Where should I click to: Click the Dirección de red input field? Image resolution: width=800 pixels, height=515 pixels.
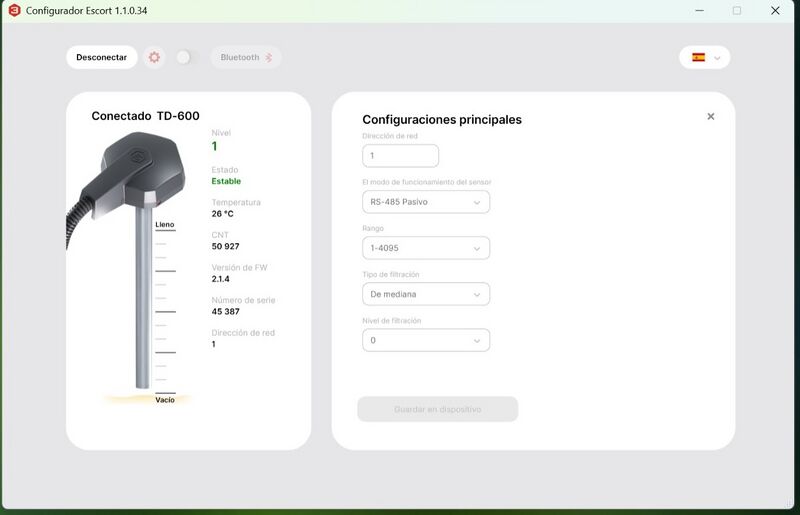click(x=400, y=156)
